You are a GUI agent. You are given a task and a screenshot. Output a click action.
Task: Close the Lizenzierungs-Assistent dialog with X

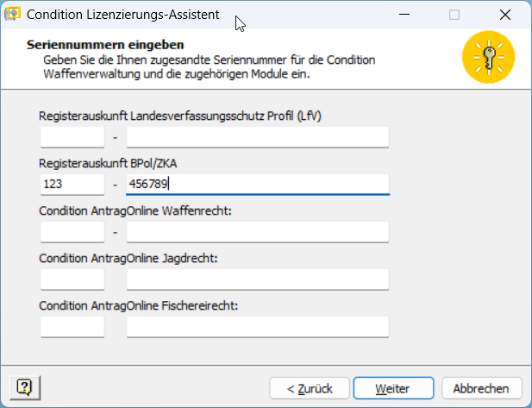[504, 15]
